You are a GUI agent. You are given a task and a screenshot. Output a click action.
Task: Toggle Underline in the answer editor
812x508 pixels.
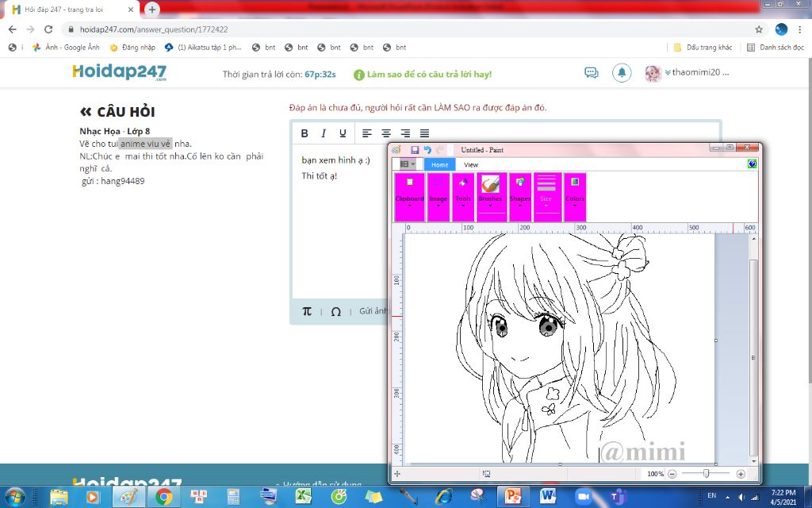coord(343,133)
